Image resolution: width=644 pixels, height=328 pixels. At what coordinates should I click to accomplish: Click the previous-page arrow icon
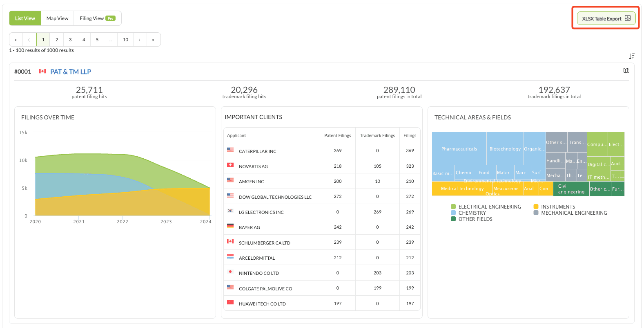(x=29, y=40)
